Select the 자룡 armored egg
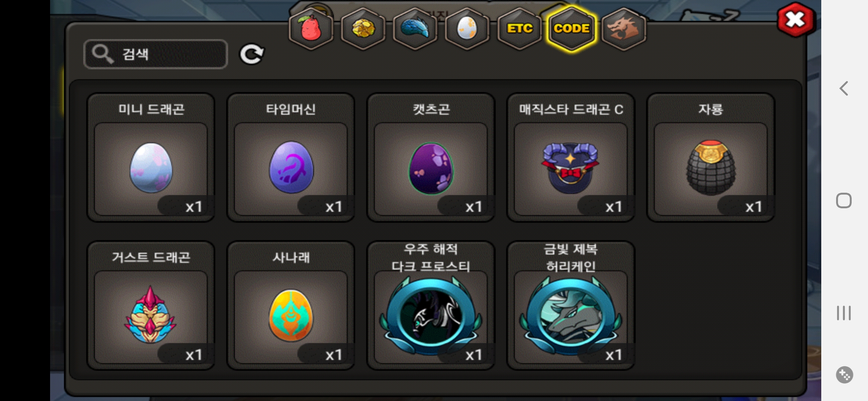This screenshot has height=401, width=868. pyautogui.click(x=711, y=157)
